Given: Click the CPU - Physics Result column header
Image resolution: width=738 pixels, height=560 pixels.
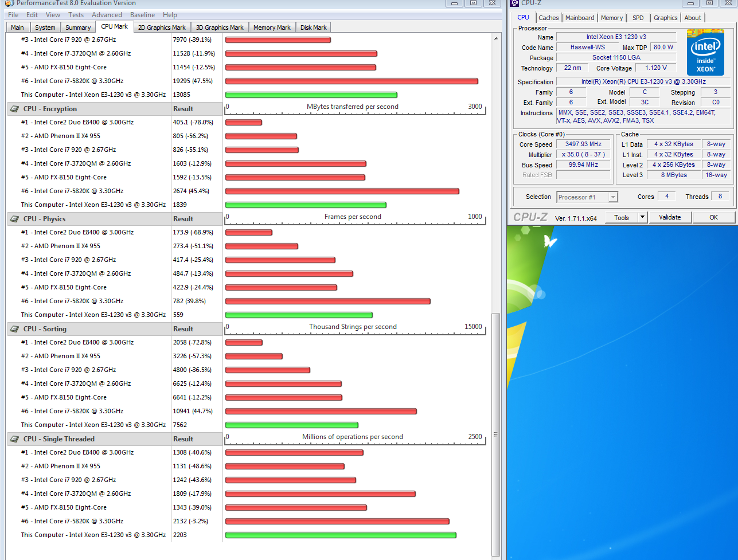Looking at the screenshot, I should click(197, 219).
